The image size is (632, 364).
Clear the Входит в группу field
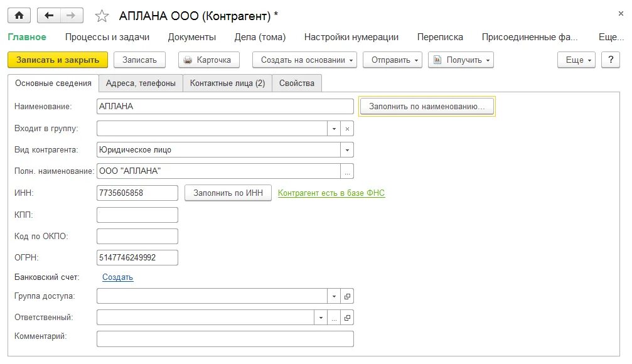coord(347,129)
